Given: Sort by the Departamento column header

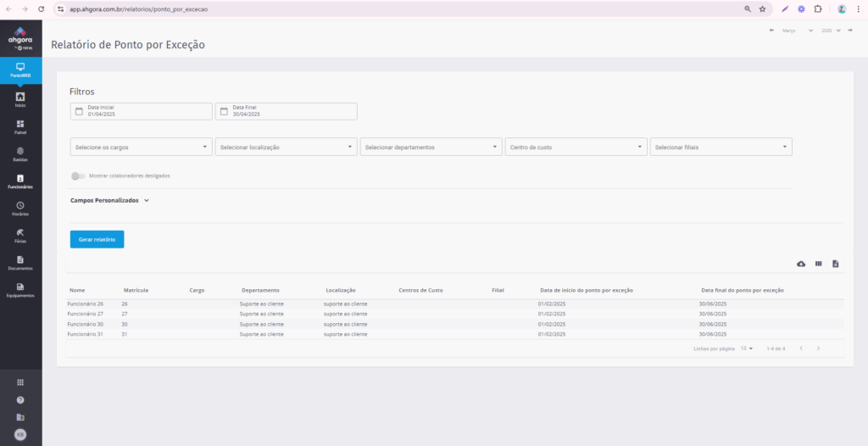Looking at the screenshot, I should tap(260, 290).
